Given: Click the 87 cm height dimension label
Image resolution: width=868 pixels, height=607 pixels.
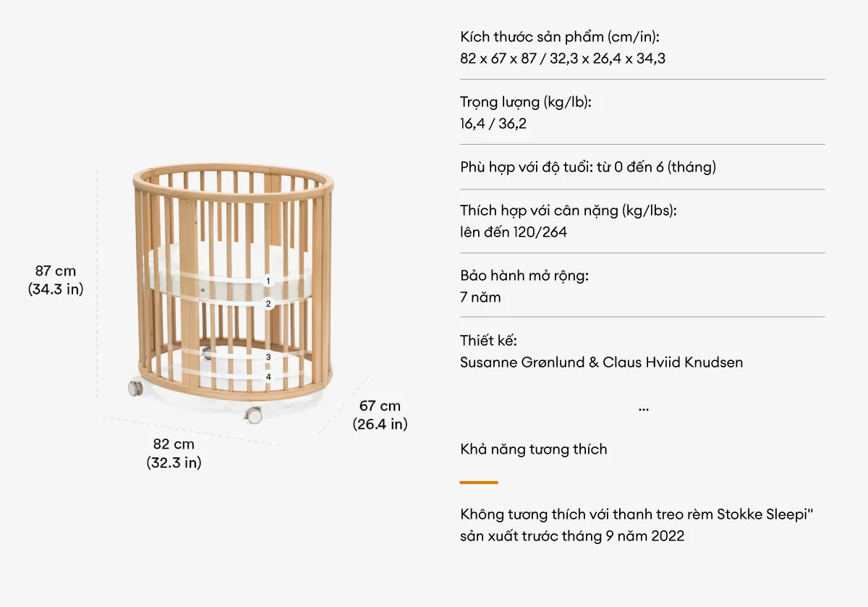Looking at the screenshot, I should point(56,280).
